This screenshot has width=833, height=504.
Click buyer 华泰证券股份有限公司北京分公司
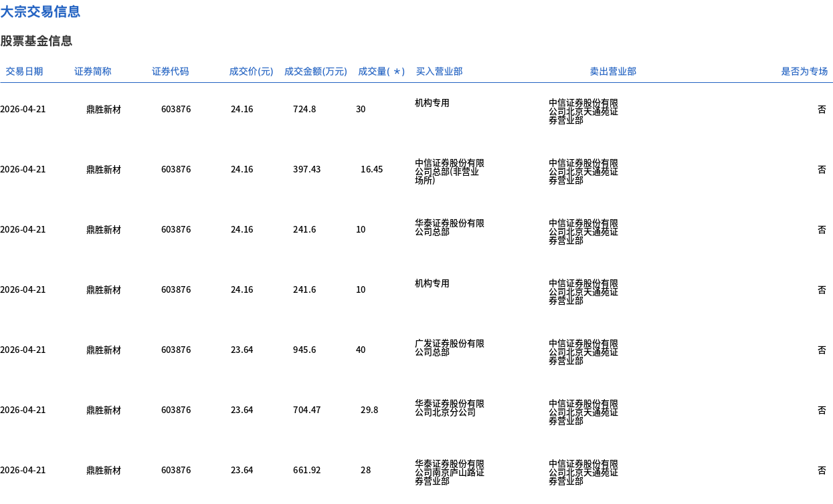(450, 408)
